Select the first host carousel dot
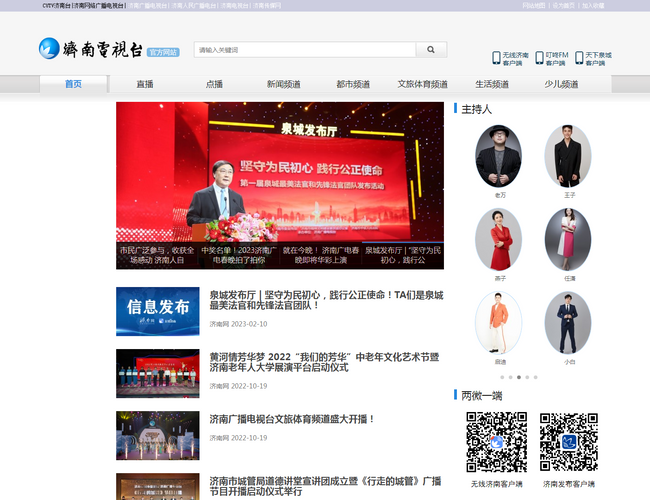Viewport: 650px width, 500px height. click(x=501, y=377)
